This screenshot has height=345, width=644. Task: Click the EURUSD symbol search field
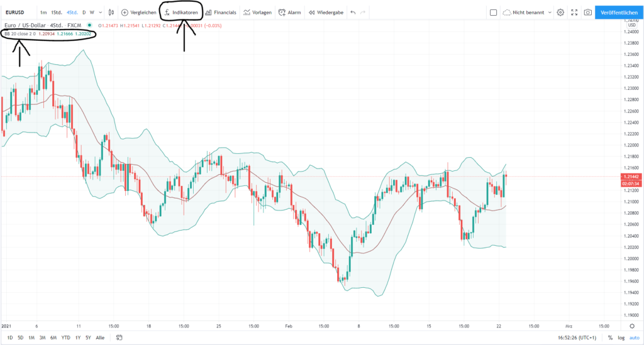click(x=15, y=12)
